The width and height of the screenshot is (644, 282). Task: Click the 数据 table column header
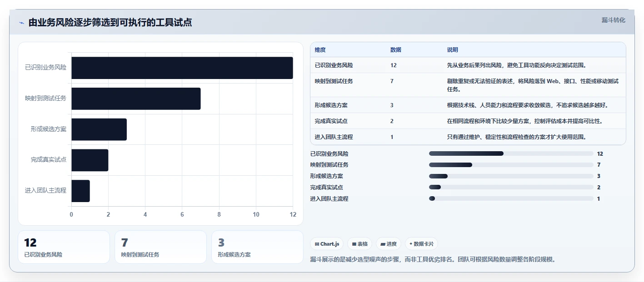click(x=396, y=50)
